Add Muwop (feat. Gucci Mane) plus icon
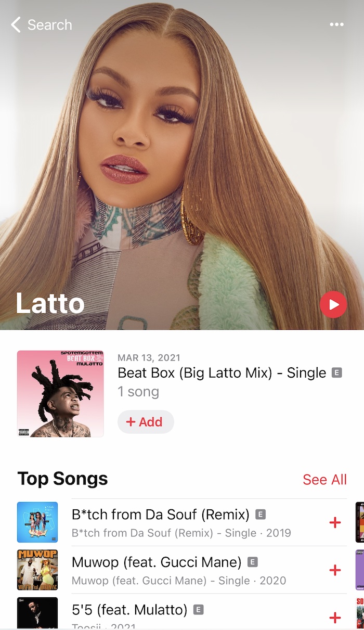Viewport: 364px width, 630px height. [x=335, y=570]
